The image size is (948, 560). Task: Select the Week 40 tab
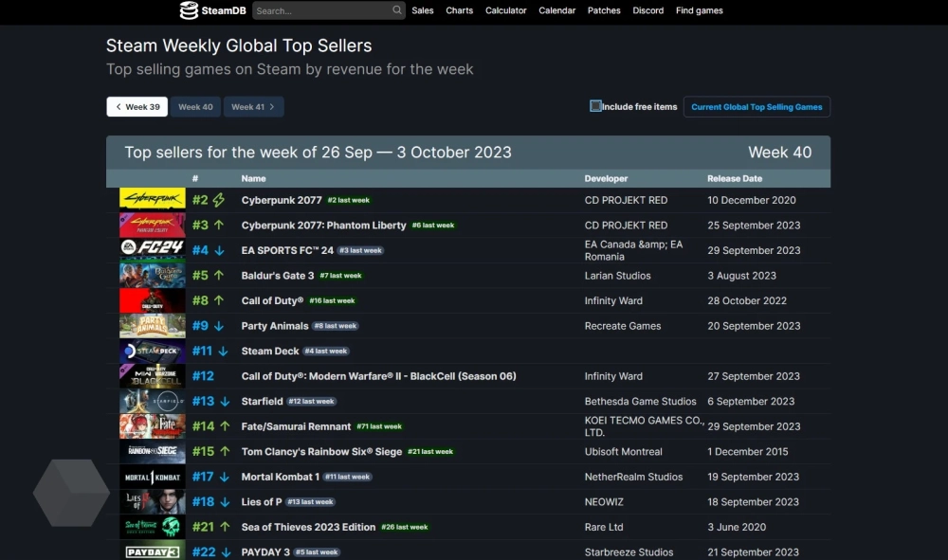pos(195,107)
